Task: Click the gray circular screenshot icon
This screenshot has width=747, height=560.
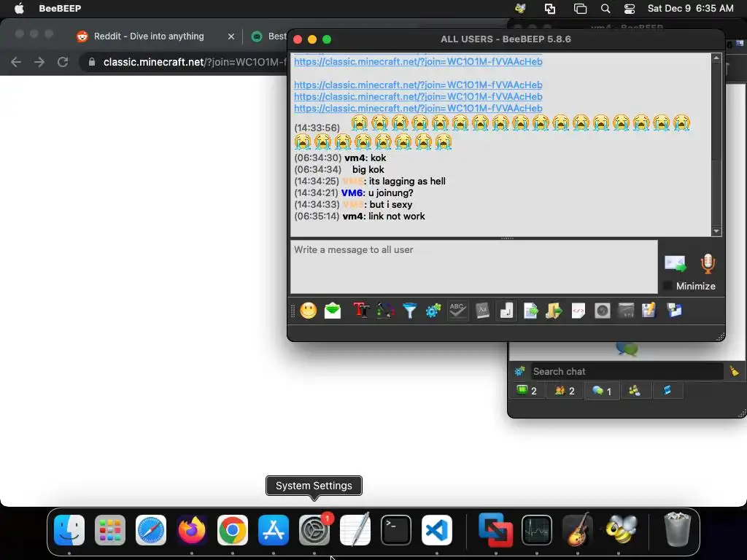Action: pyautogui.click(x=602, y=311)
